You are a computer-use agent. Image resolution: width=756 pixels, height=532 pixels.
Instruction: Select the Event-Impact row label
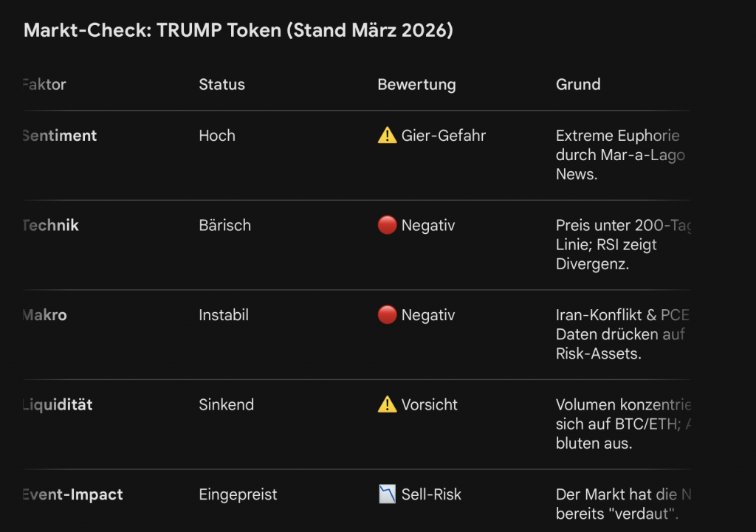click(x=73, y=495)
